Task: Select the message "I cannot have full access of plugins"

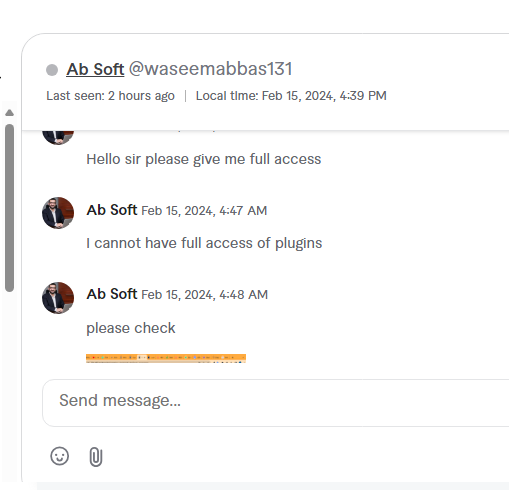Action: pyautogui.click(x=204, y=243)
